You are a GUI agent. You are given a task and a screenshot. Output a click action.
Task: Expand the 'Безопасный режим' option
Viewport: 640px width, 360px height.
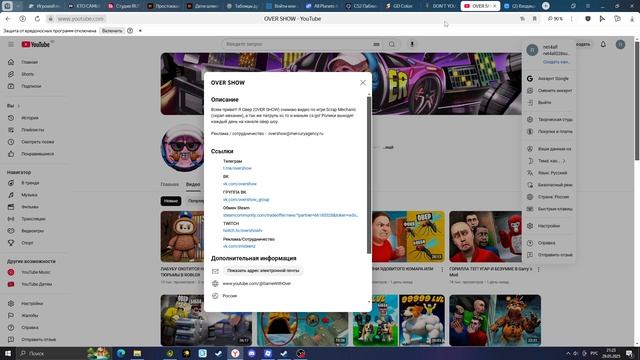click(x=549, y=185)
